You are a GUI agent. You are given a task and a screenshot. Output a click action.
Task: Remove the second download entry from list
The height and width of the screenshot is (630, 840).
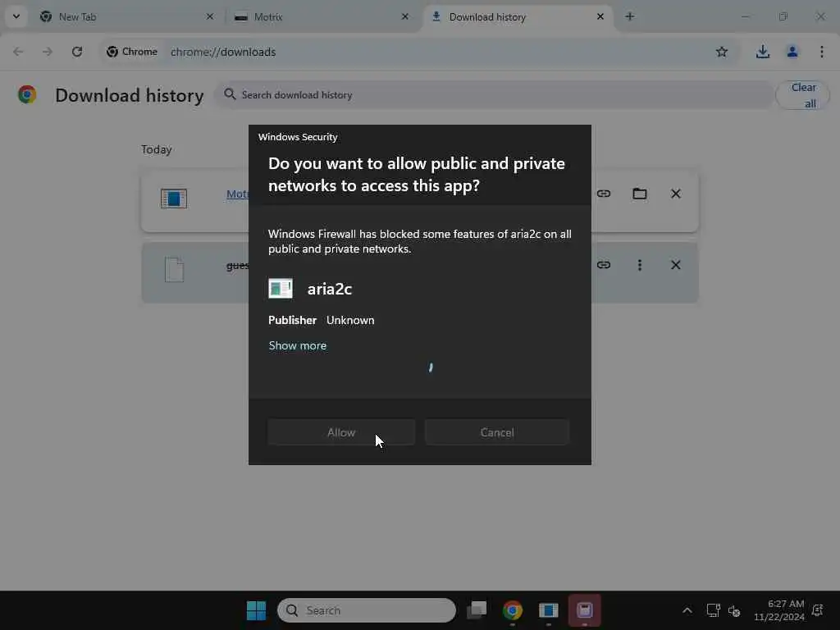tap(676, 265)
